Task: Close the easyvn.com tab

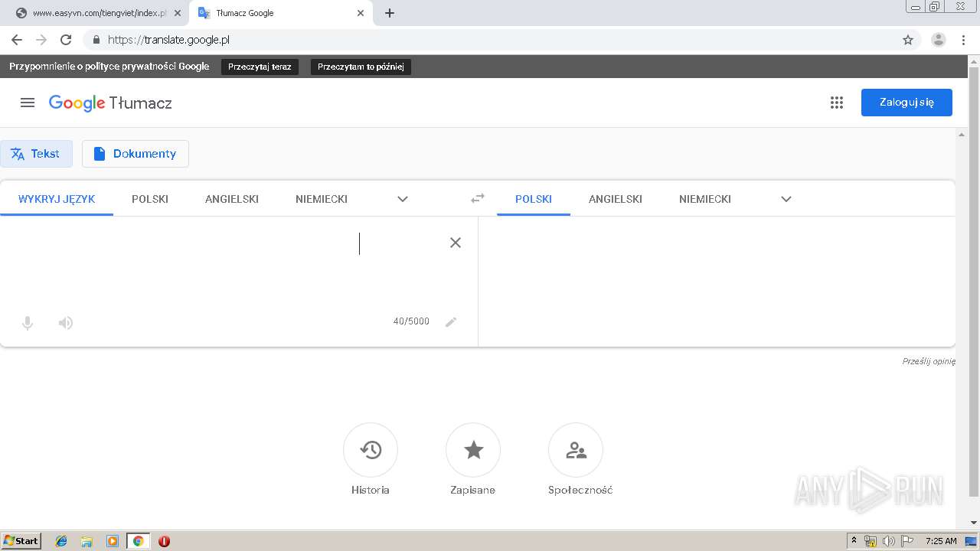Action: coord(177,13)
